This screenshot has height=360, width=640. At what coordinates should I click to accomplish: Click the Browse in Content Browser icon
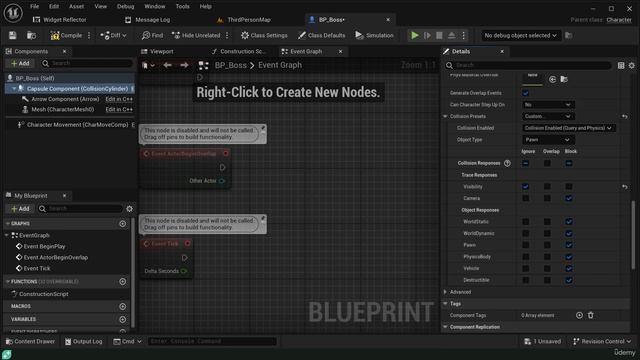pyautogui.click(x=31, y=36)
